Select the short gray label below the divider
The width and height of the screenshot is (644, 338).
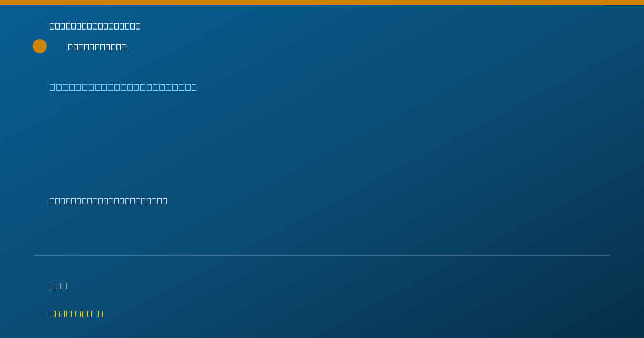coord(58,285)
